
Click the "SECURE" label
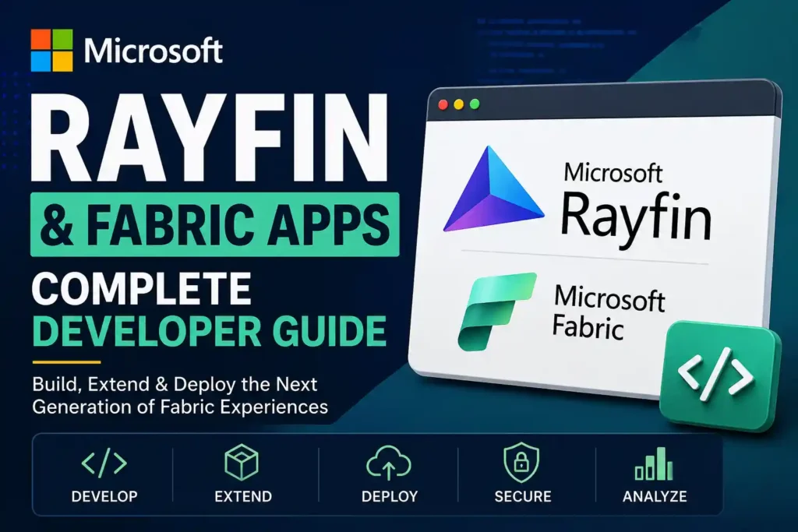pos(523,496)
